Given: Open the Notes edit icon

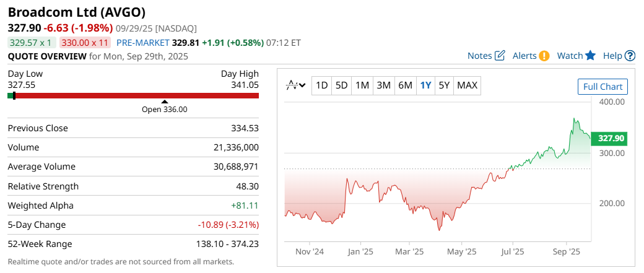Looking at the screenshot, I should pyautogui.click(x=500, y=56).
